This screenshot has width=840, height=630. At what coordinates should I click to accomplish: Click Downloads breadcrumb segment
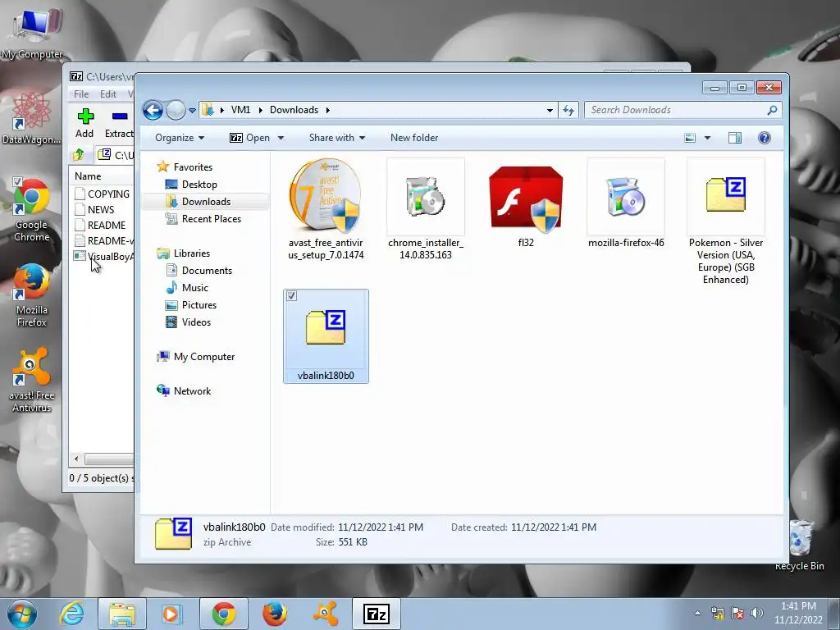(x=294, y=110)
